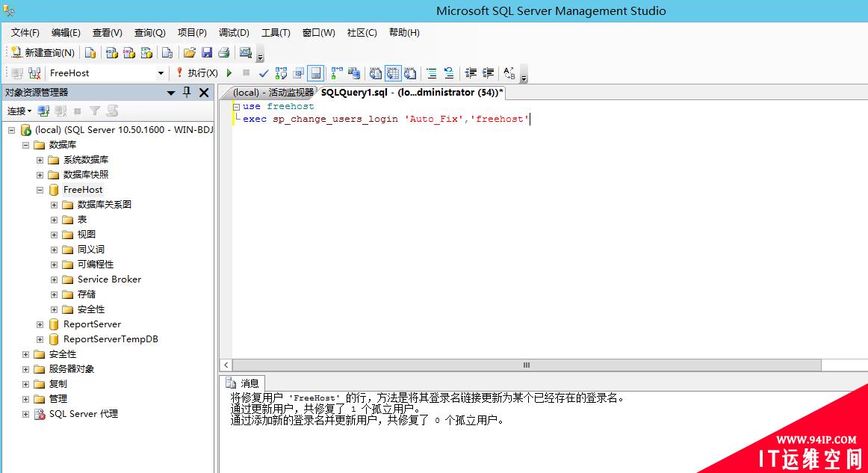Open the Project (项目) menu
Viewport: 868px width, 473px height.
192,33
